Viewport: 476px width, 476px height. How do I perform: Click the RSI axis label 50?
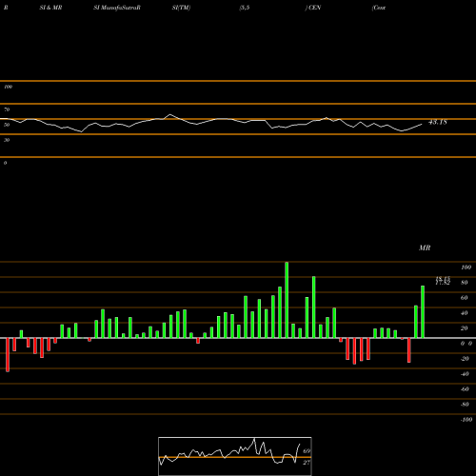pyautogui.click(x=7, y=125)
